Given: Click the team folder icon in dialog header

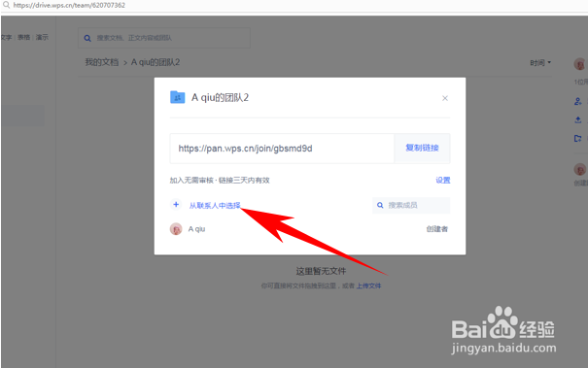Looking at the screenshot, I should click(178, 97).
